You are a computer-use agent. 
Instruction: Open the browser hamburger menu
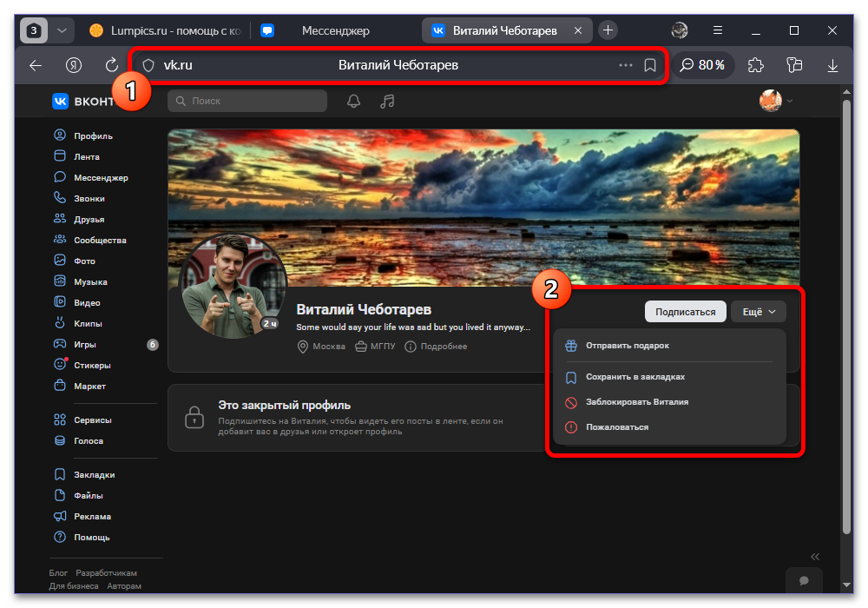click(718, 30)
